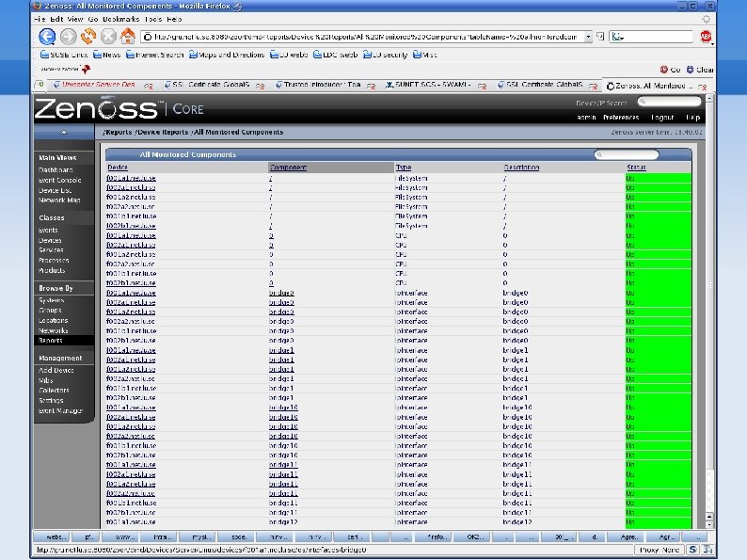Open the Maps and Directions bookmark folder
Image resolution: width=747 pixels, height=560 pixels.
point(227,55)
